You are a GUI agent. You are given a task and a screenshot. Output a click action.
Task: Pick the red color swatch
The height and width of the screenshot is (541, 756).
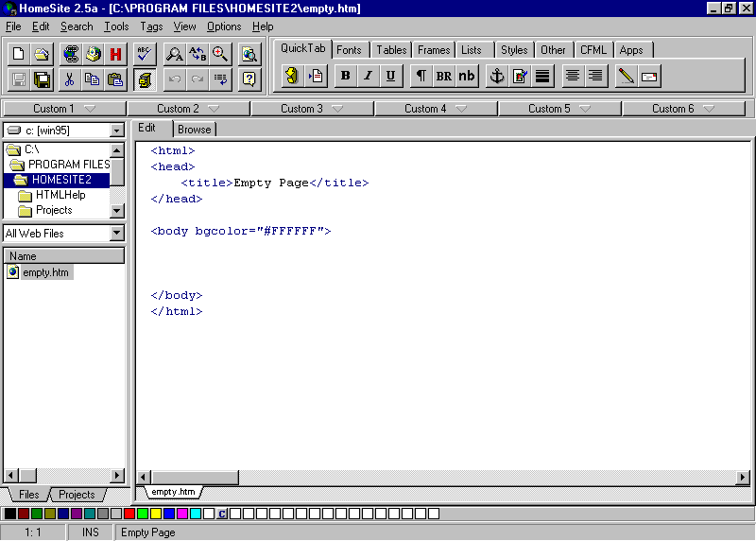[129, 514]
